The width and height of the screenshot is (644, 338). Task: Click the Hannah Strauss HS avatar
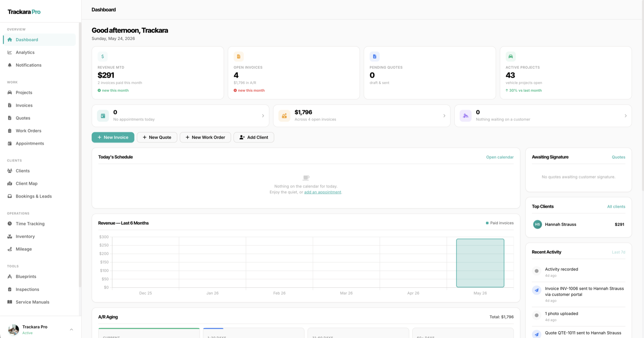coord(537,225)
